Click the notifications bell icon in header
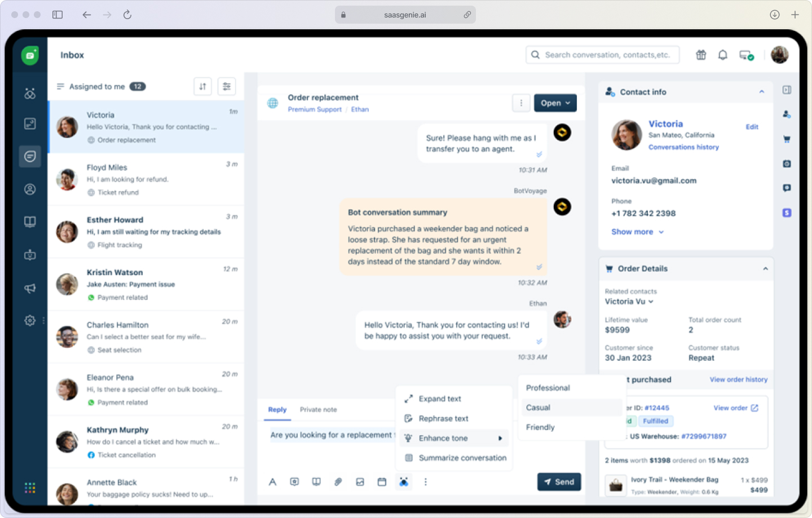This screenshot has height=518, width=812. tap(722, 55)
